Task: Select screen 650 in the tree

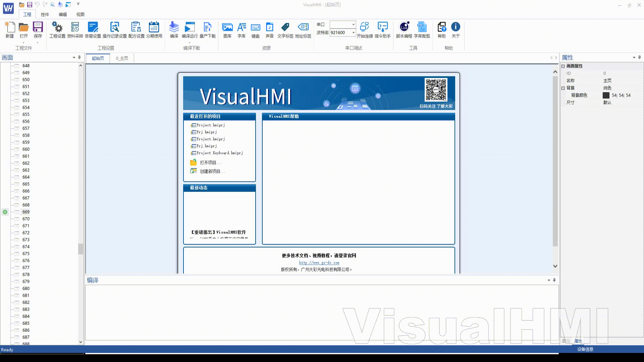Action: [26, 79]
